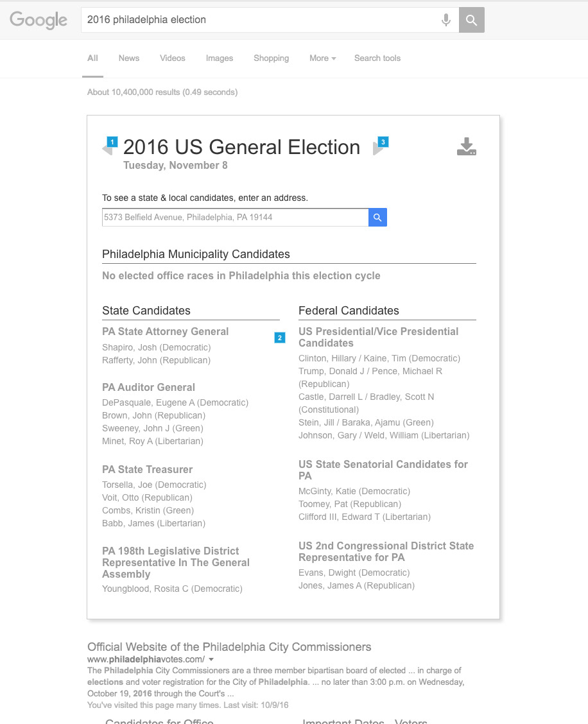The image size is (588, 724).
Task: Go to previous election with left arrow
Action: (107, 149)
